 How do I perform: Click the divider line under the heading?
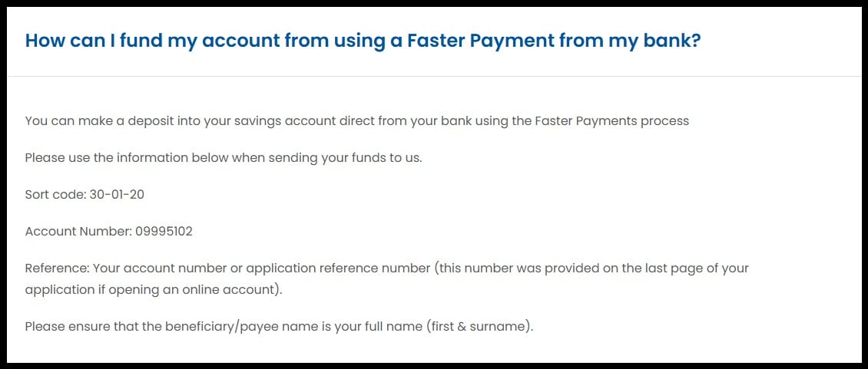tap(434, 77)
